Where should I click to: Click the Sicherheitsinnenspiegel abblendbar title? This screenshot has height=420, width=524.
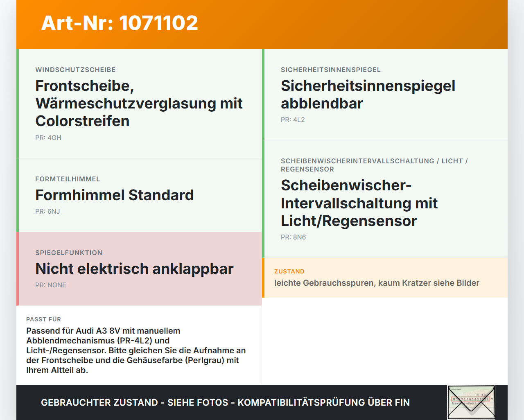(368, 95)
